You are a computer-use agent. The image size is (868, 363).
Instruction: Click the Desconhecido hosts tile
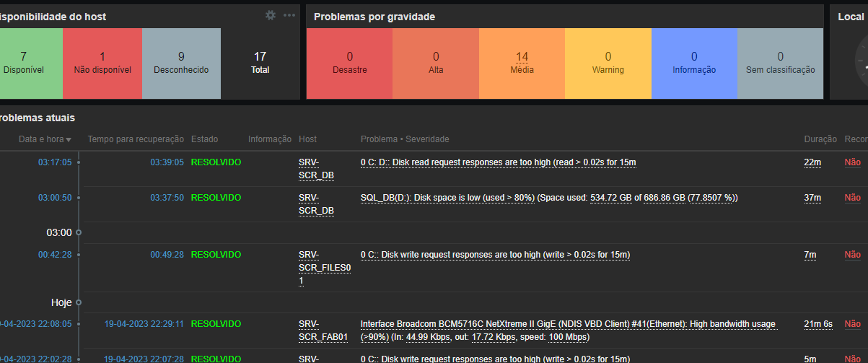tap(181, 64)
